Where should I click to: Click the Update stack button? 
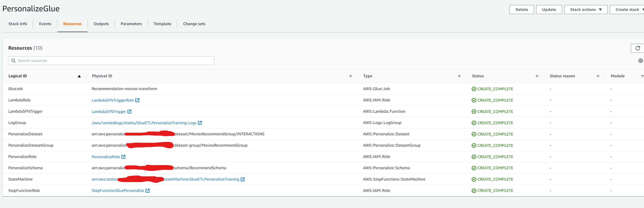[x=549, y=9]
